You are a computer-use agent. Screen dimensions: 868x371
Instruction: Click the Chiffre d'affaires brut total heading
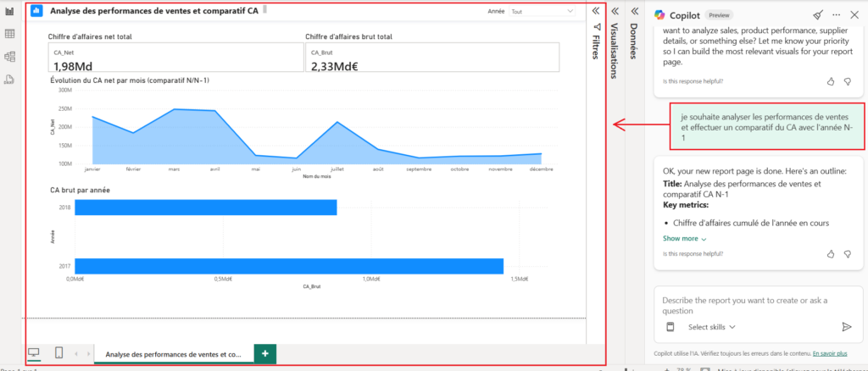tap(348, 37)
